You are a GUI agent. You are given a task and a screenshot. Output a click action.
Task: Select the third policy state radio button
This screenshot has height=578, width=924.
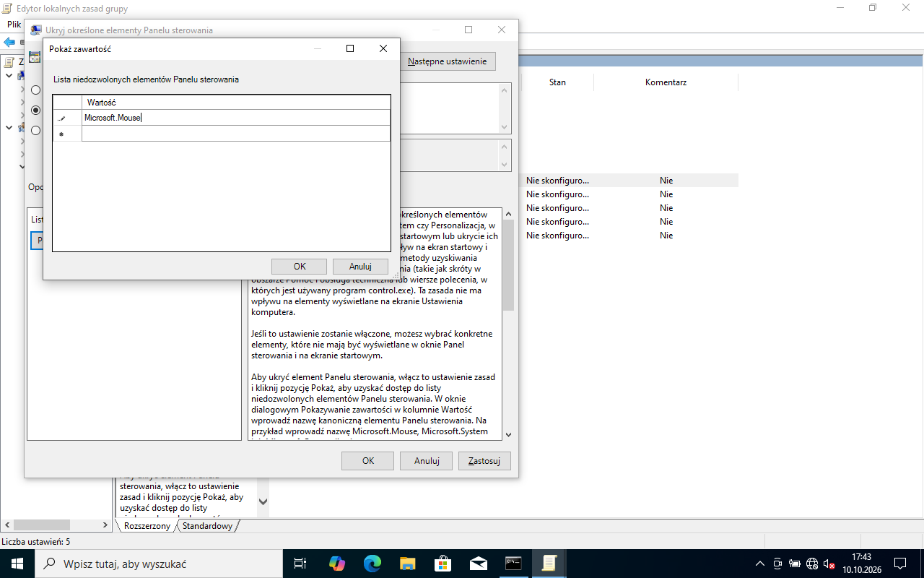[35, 131]
